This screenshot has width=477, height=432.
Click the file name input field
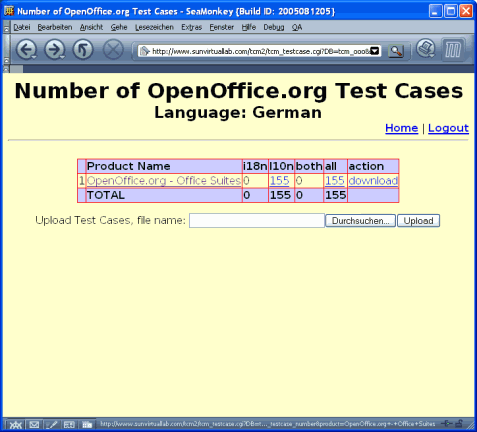(x=257, y=221)
